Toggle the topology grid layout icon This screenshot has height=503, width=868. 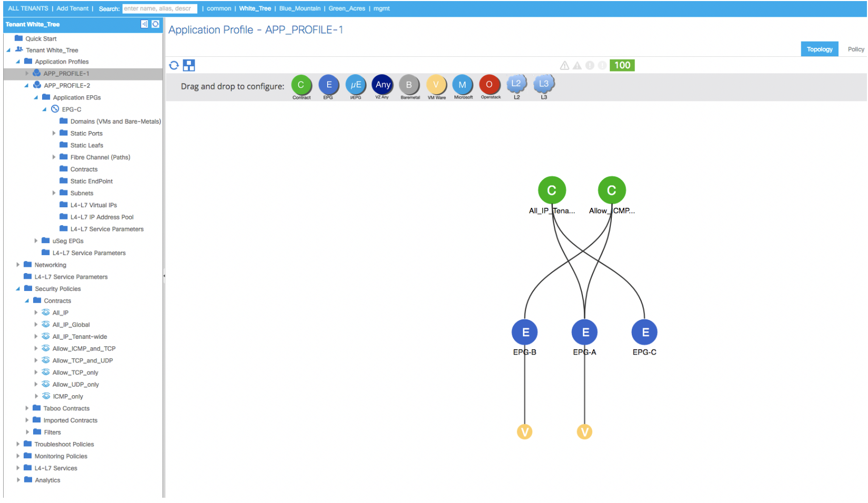coord(189,65)
